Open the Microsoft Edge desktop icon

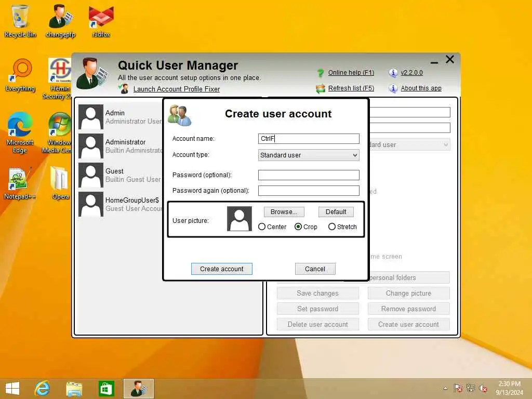pyautogui.click(x=20, y=132)
